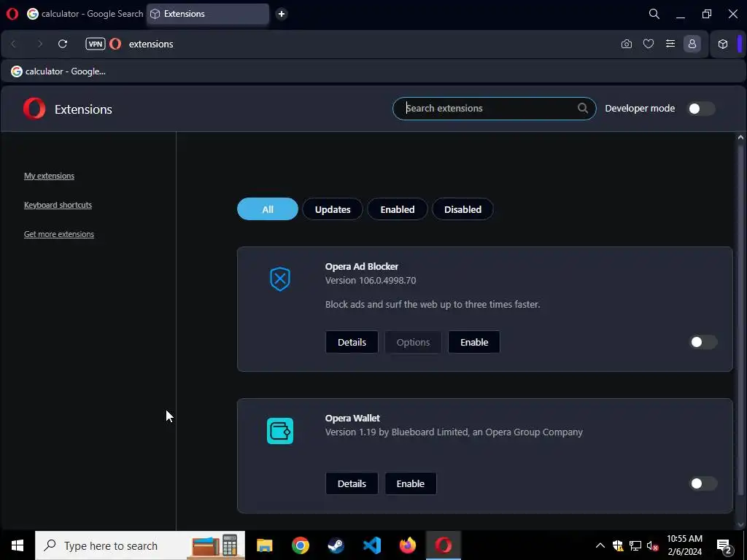This screenshot has width=747, height=560.
Task: Open the Opera main menu icon
Action: pos(12,14)
